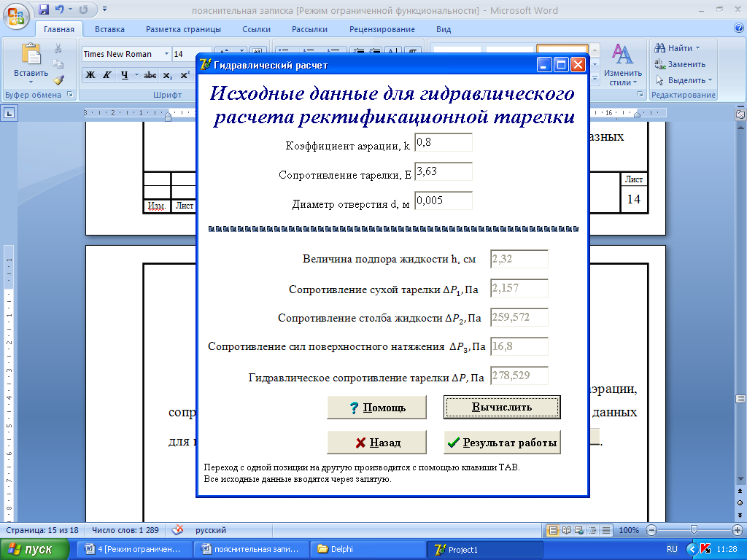This screenshot has height=560, width=747.
Task: Underline text with the Ч button
Action: [x=124, y=75]
